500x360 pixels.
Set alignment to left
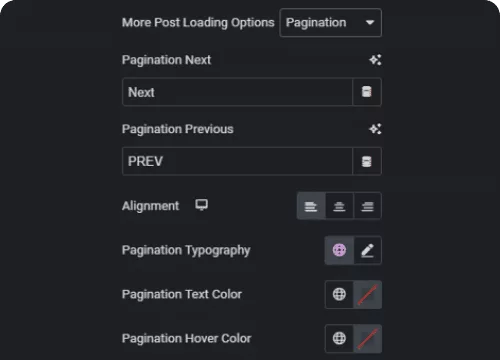(x=311, y=206)
